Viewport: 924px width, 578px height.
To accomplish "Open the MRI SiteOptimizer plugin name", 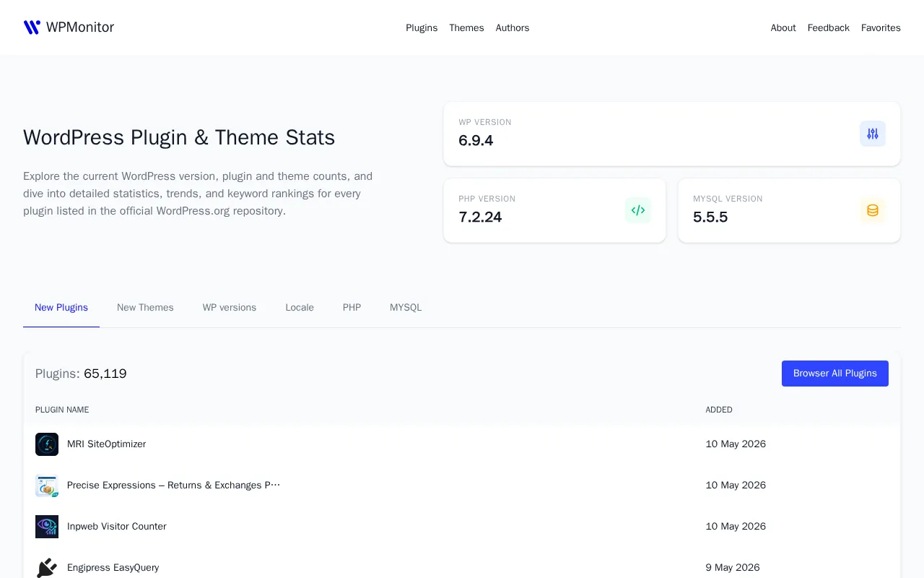I will pyautogui.click(x=106, y=444).
